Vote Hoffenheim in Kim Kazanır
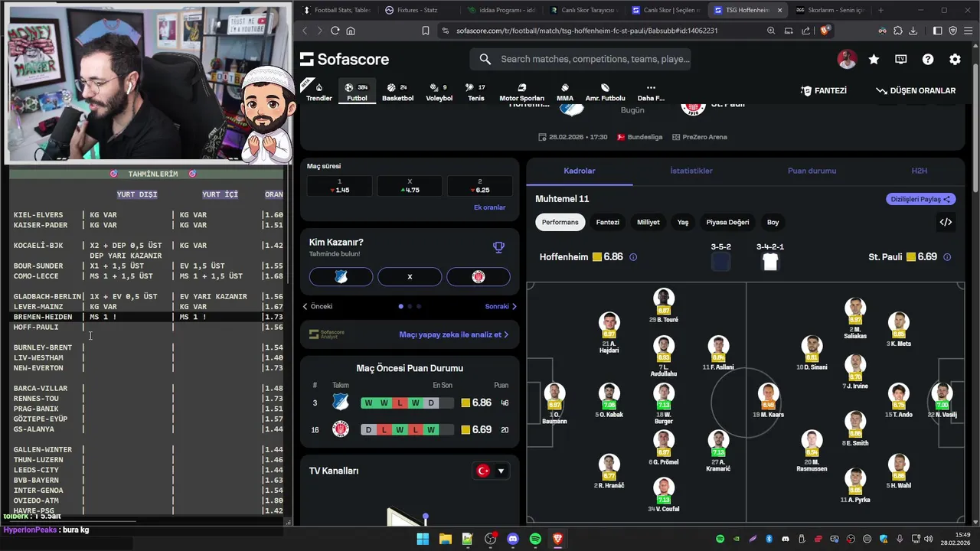980x551 pixels. pos(341,276)
